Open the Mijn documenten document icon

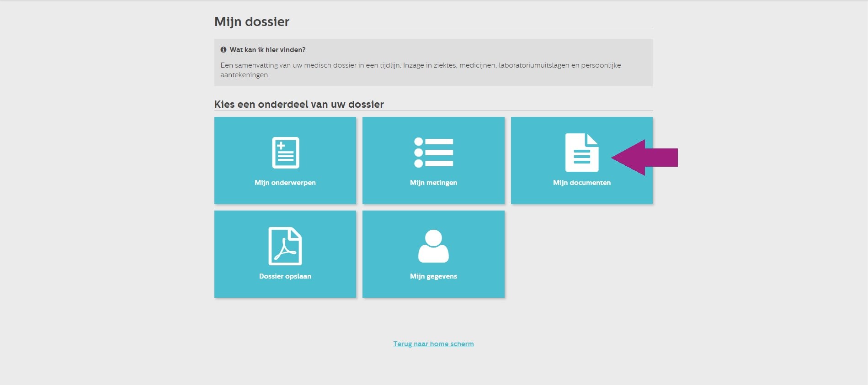tap(581, 153)
